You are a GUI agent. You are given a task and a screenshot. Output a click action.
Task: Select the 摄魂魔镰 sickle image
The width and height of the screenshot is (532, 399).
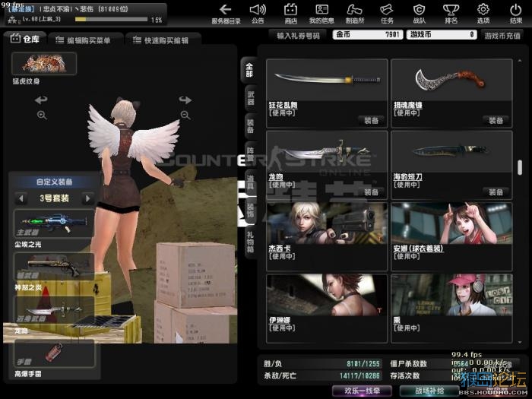click(x=451, y=80)
